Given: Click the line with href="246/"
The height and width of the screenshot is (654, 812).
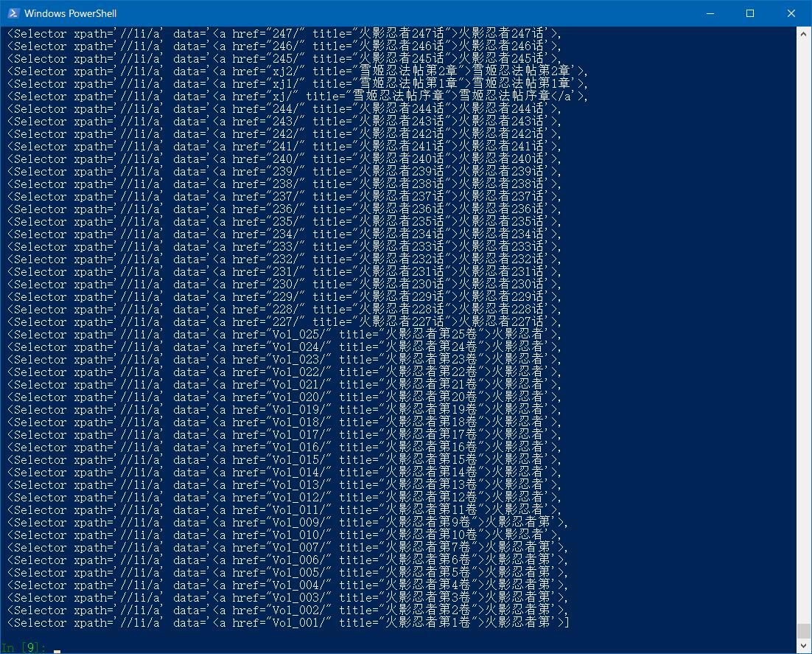Looking at the screenshot, I should (x=284, y=46).
